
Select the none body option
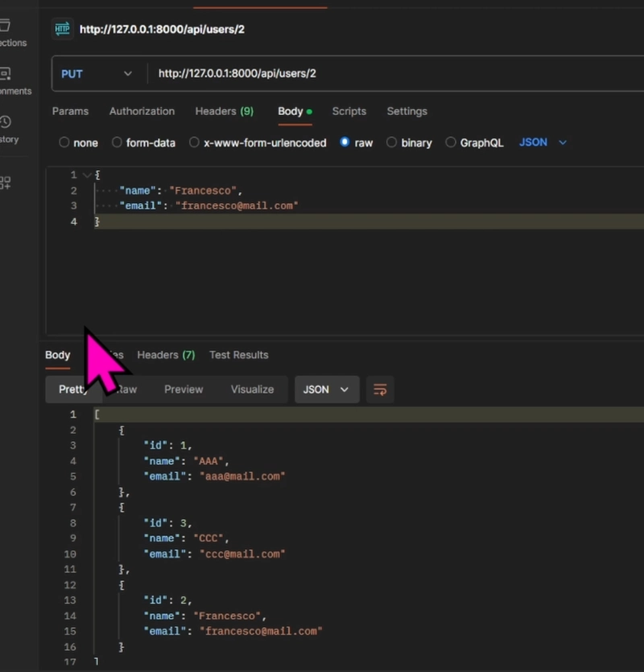(64, 142)
